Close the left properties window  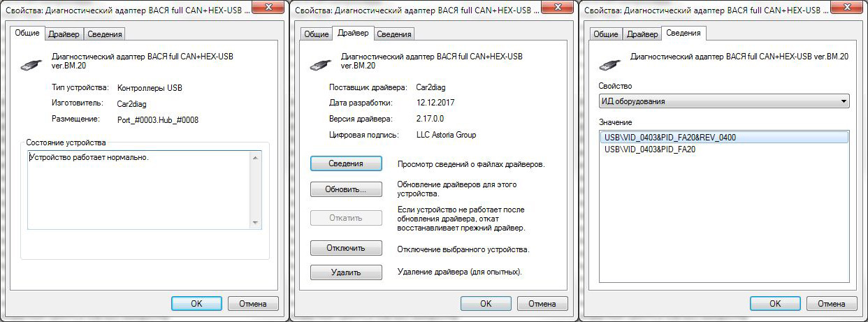[269, 8]
